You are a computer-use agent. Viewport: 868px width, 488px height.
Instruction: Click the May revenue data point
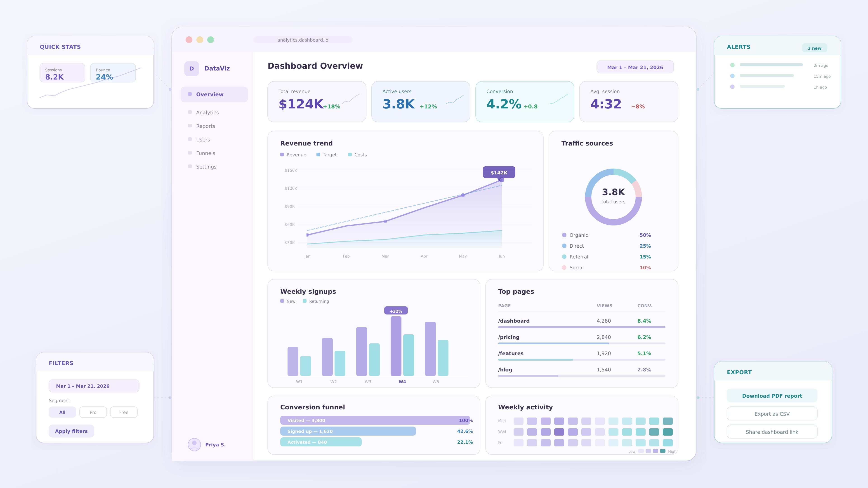[463, 195]
